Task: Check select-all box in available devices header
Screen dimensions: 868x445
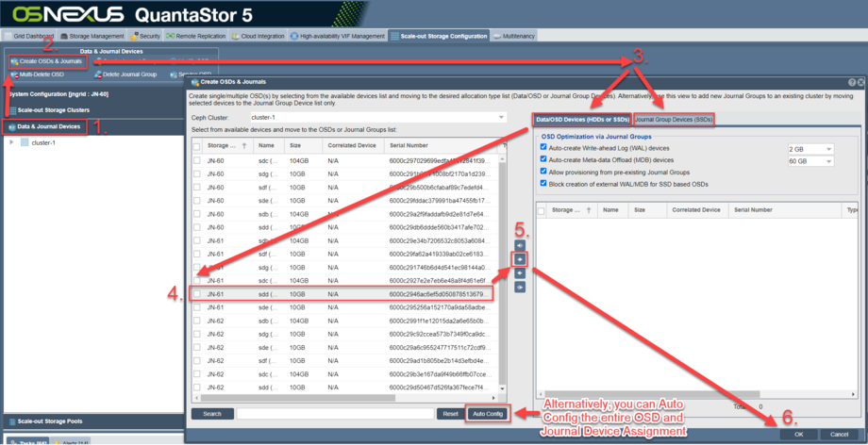Action: [196, 146]
